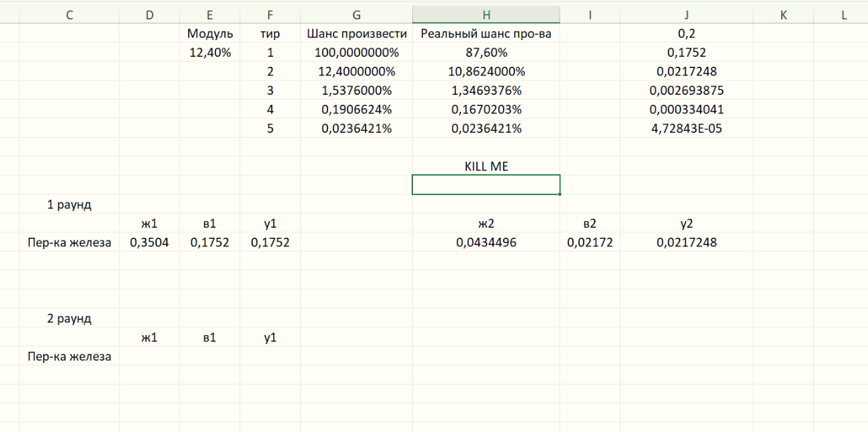Select у1 header below 1 раунд
Viewport: 868px width, 432px height.
pos(270,224)
